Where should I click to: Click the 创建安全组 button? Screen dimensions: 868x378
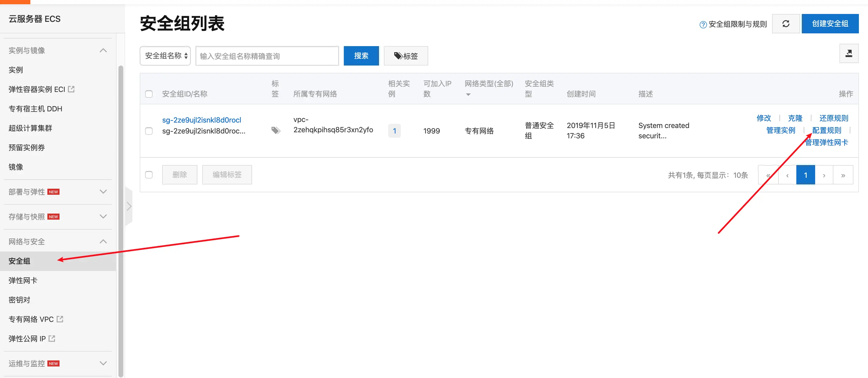point(830,24)
